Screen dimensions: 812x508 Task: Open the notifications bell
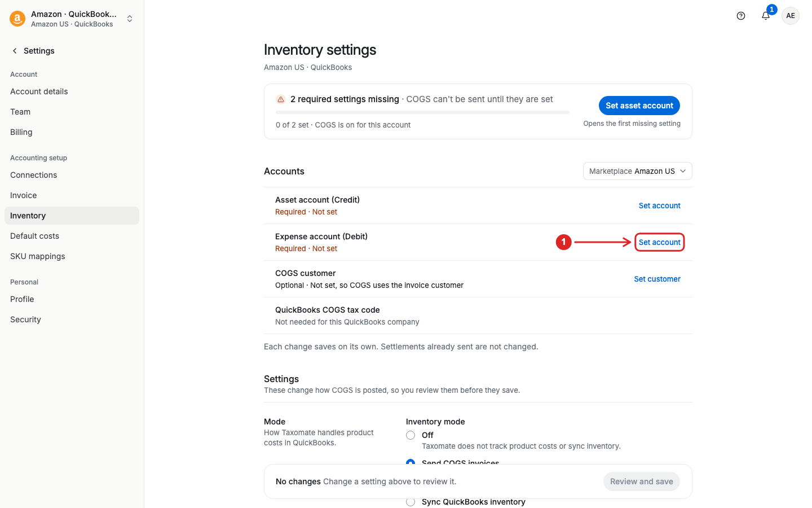766,16
